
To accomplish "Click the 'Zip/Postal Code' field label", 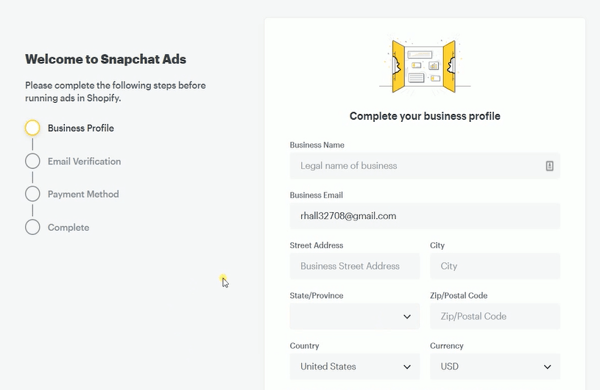I will tap(458, 295).
